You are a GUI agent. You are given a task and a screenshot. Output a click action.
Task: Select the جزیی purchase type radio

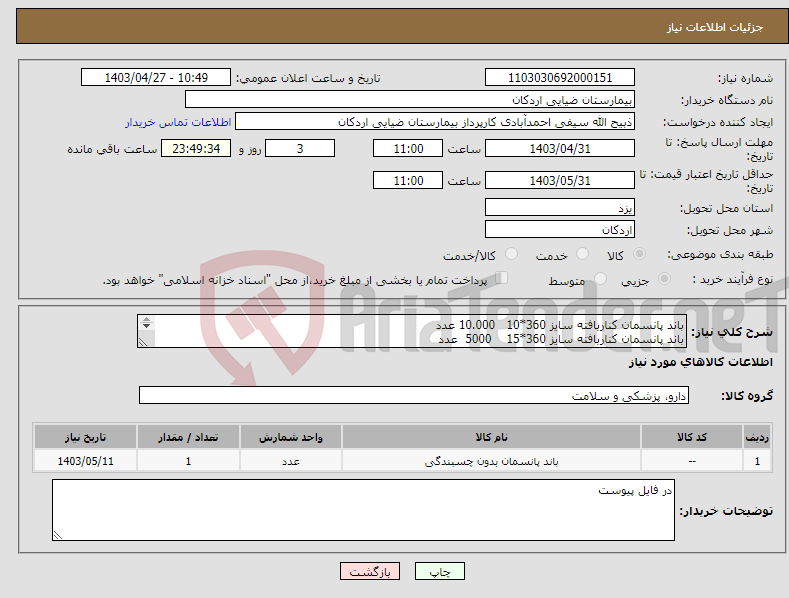point(664,279)
